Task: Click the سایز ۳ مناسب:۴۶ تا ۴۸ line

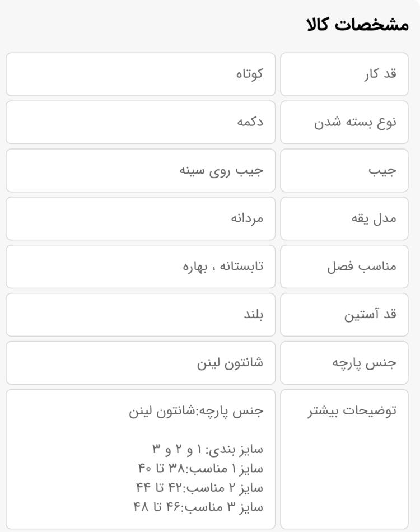Action: pos(198,508)
